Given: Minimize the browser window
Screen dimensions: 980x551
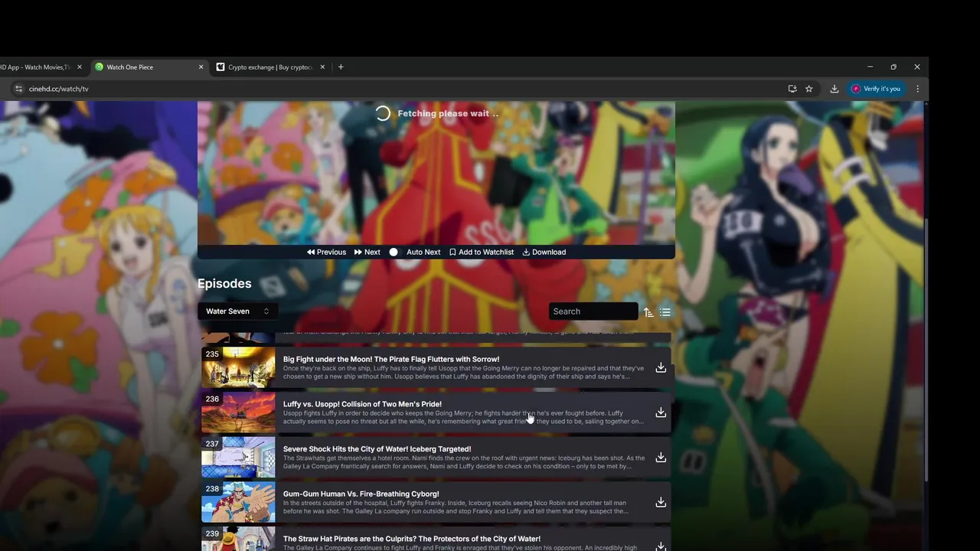Looking at the screenshot, I should click(x=870, y=67).
